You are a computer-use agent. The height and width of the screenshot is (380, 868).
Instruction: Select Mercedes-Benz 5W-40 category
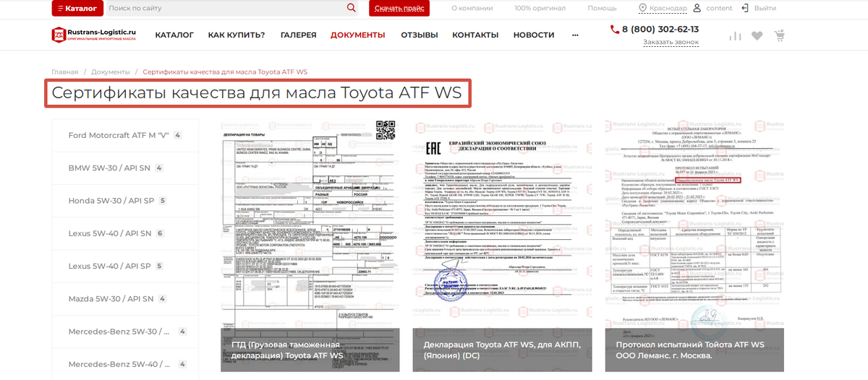[x=125, y=364]
